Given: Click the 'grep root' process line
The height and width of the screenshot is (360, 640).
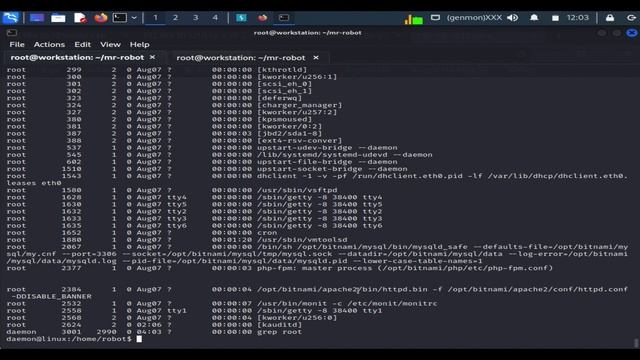Looking at the screenshot, I should coord(154,332).
